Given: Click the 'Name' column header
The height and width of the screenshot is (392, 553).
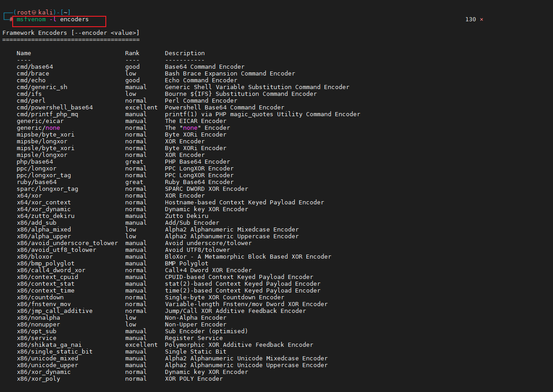Looking at the screenshot, I should (x=24, y=53).
